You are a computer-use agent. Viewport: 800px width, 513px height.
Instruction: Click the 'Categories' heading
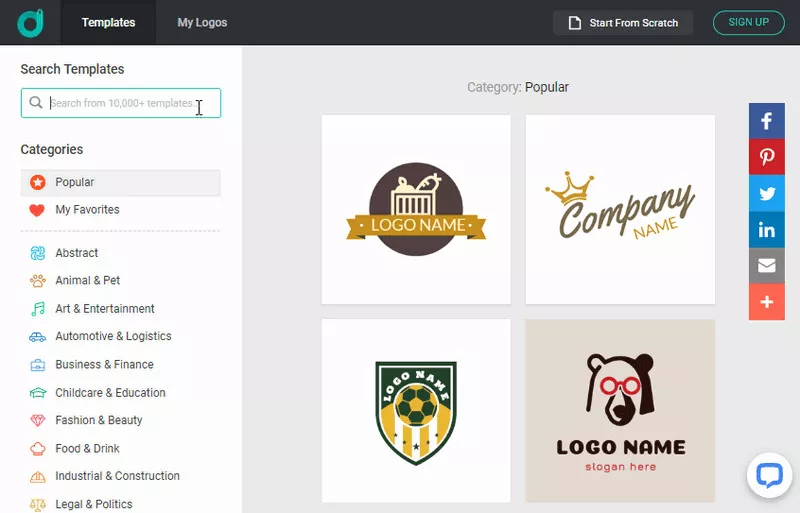[x=52, y=150]
